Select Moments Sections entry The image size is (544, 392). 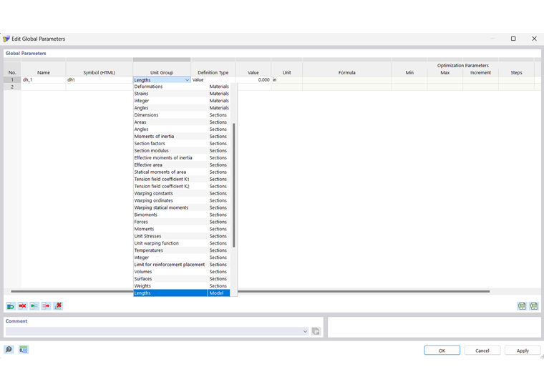[181, 229]
